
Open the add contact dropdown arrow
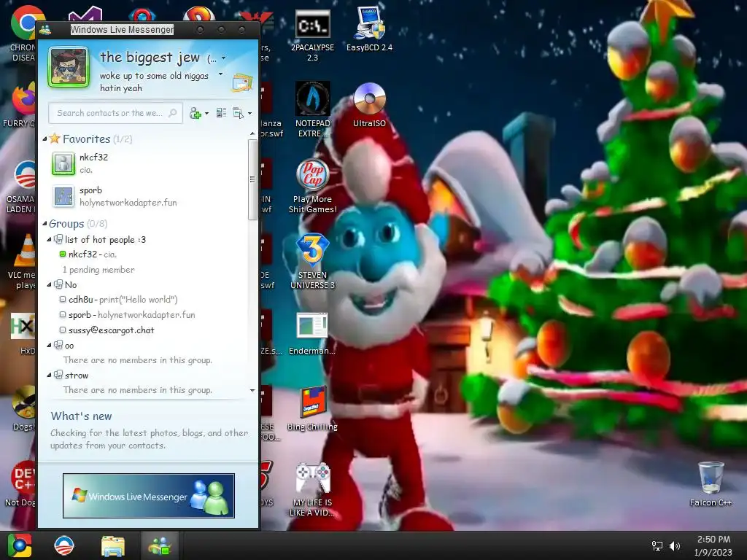tap(206, 113)
